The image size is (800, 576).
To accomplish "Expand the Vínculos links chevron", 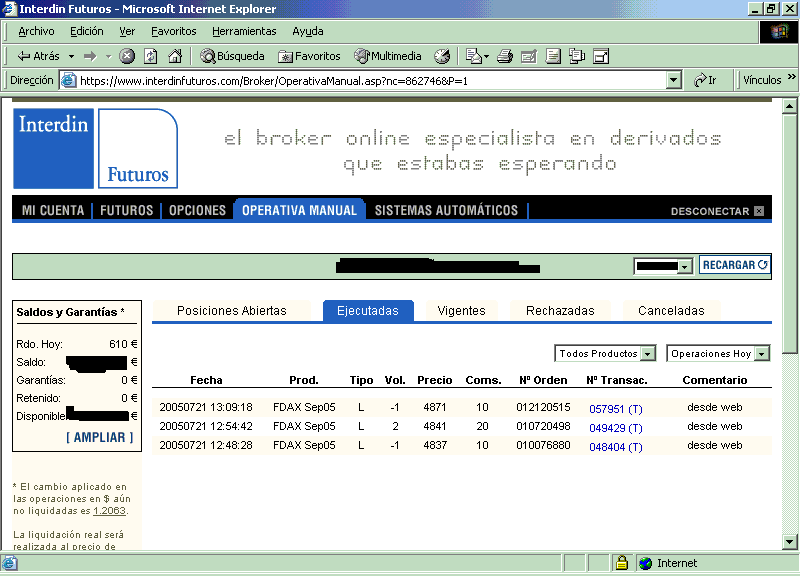I will (791, 78).
